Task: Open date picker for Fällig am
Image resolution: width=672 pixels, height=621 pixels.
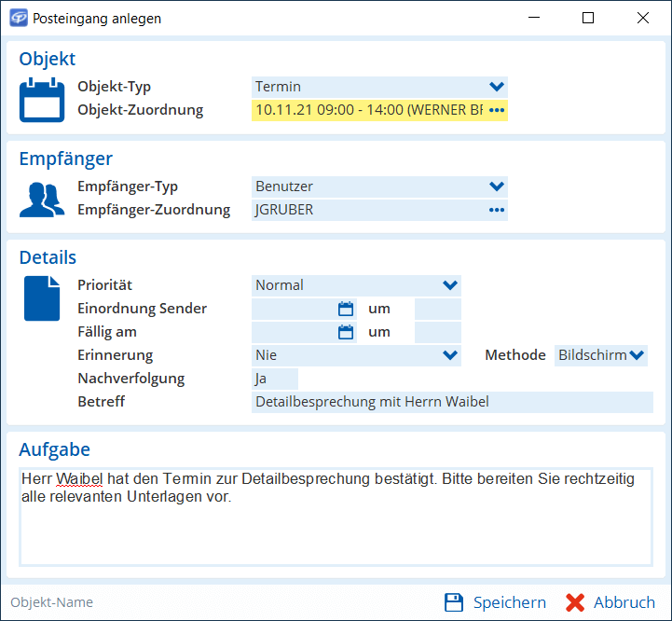Action: pyautogui.click(x=346, y=332)
